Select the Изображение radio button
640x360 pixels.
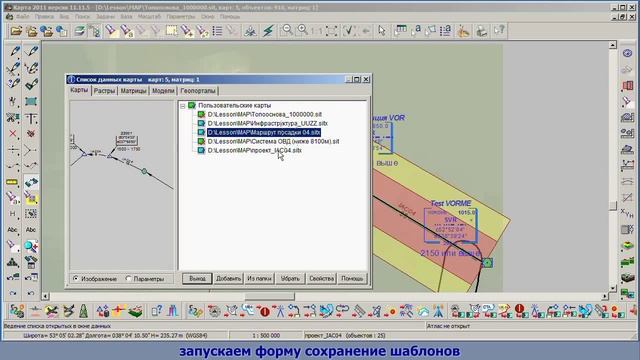76,279
